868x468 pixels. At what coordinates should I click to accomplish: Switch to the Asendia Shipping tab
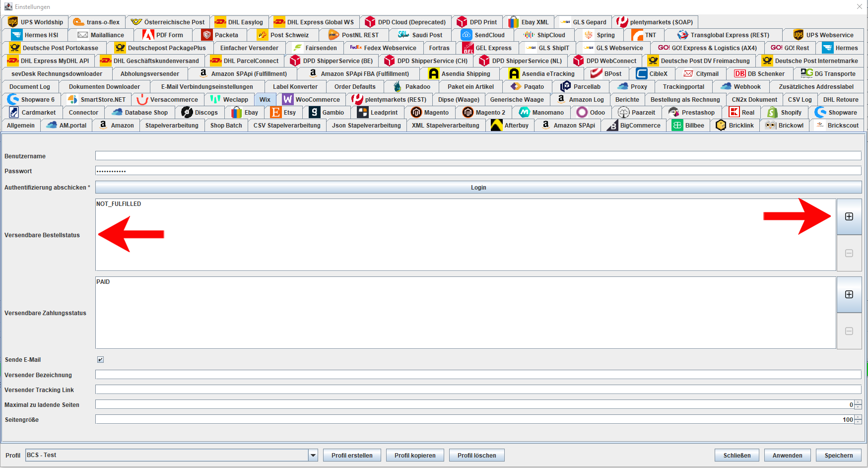[x=460, y=73]
